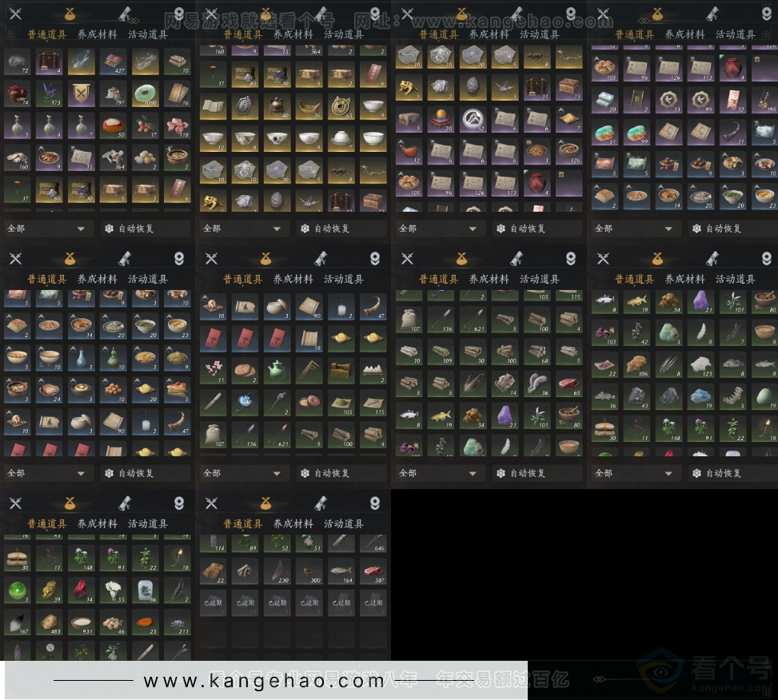Viewport: 778px width, 700px height.
Task: Select the dark horn item counted 11
Action: [x=732, y=131]
